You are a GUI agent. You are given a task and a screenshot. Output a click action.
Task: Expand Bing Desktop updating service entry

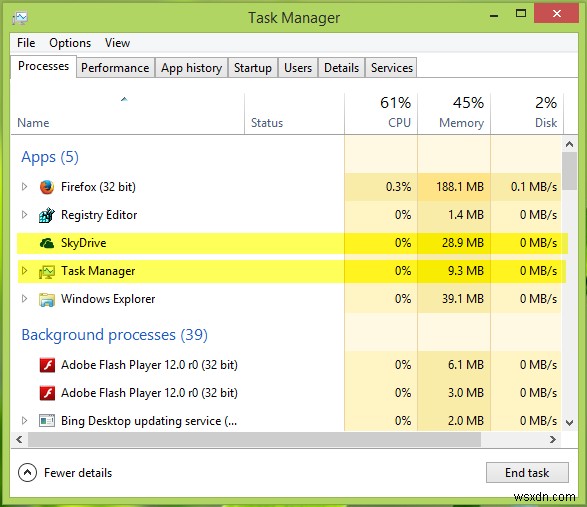coord(24,421)
